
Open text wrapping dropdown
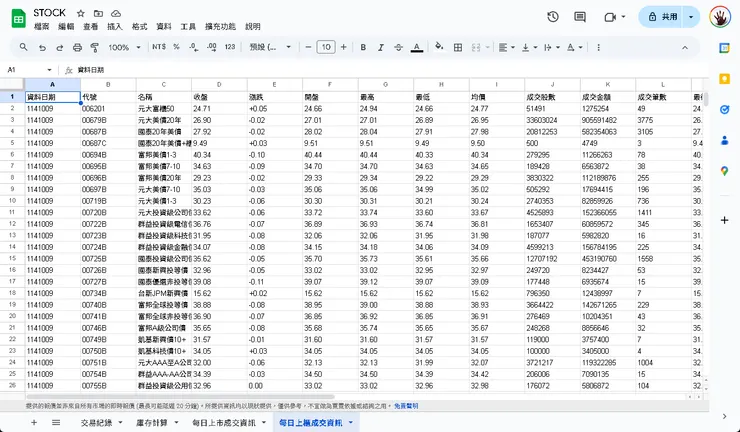click(552, 47)
